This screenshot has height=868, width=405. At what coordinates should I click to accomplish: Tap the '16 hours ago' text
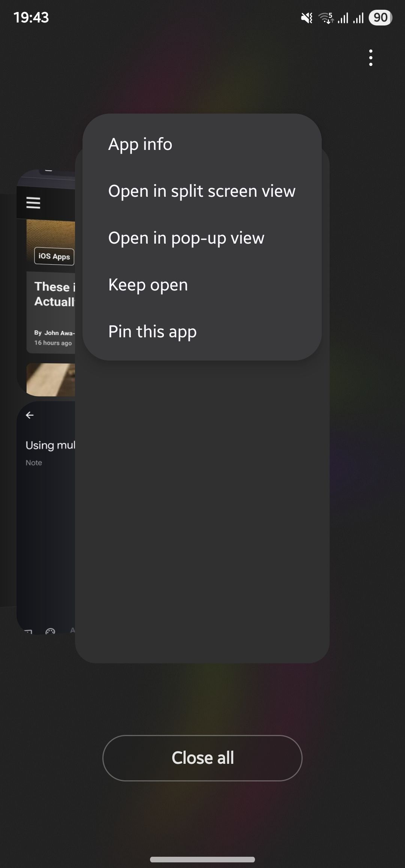53,343
